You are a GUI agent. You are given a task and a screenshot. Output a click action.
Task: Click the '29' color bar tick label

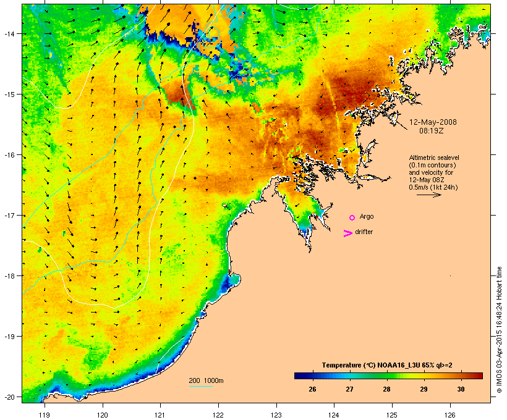424,389
